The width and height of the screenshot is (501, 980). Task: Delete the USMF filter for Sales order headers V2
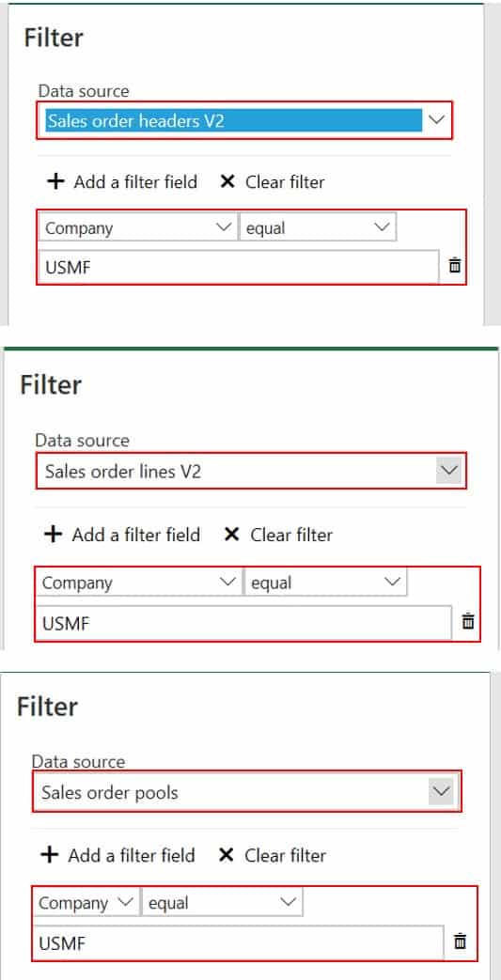(x=455, y=266)
